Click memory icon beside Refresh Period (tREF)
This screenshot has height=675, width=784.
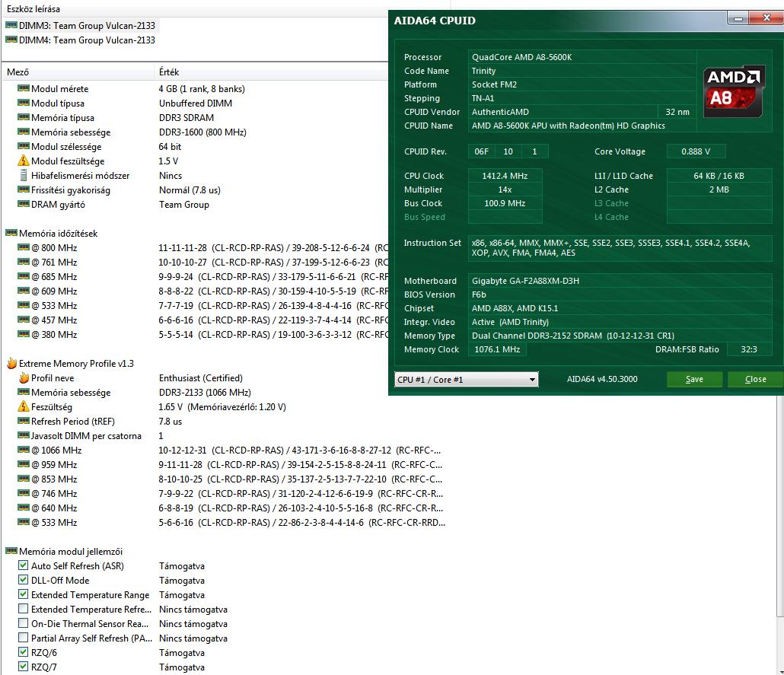coord(24,421)
